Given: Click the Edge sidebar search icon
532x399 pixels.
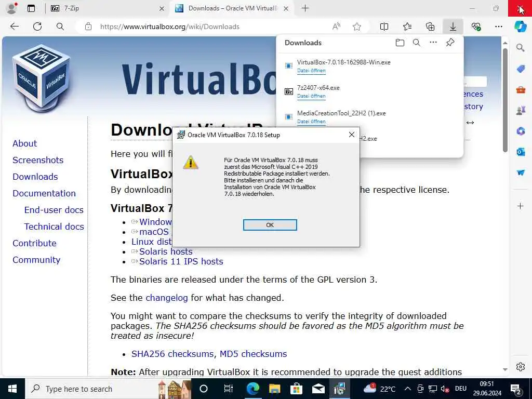Looking at the screenshot, I should 520,48.
